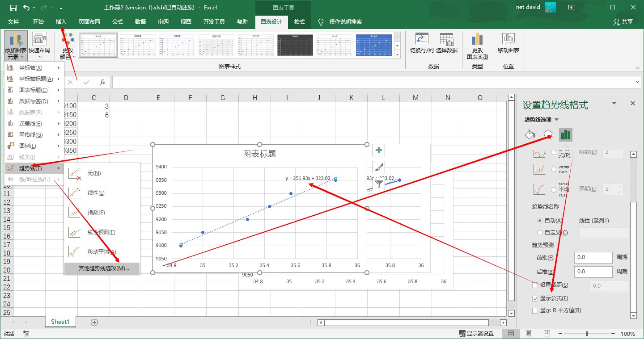Click the Forward (前推) periods input field
This screenshot has height=339, width=644.
593,258
